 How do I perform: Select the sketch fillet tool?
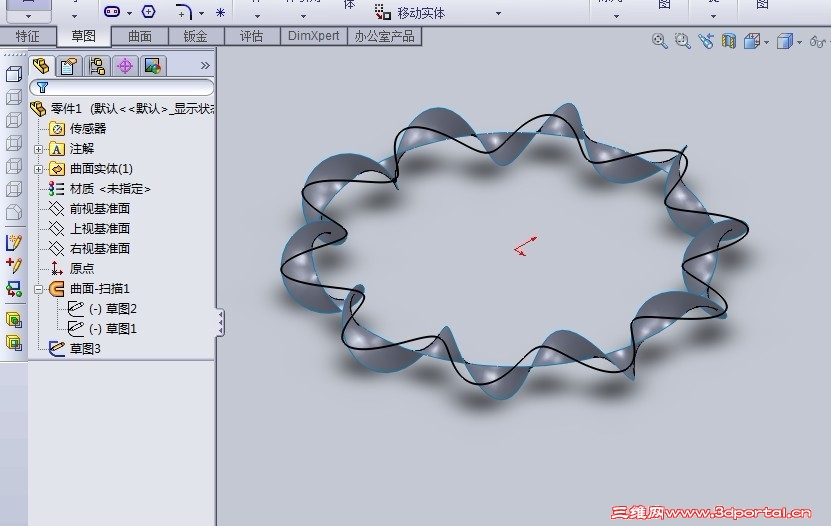tap(183, 12)
